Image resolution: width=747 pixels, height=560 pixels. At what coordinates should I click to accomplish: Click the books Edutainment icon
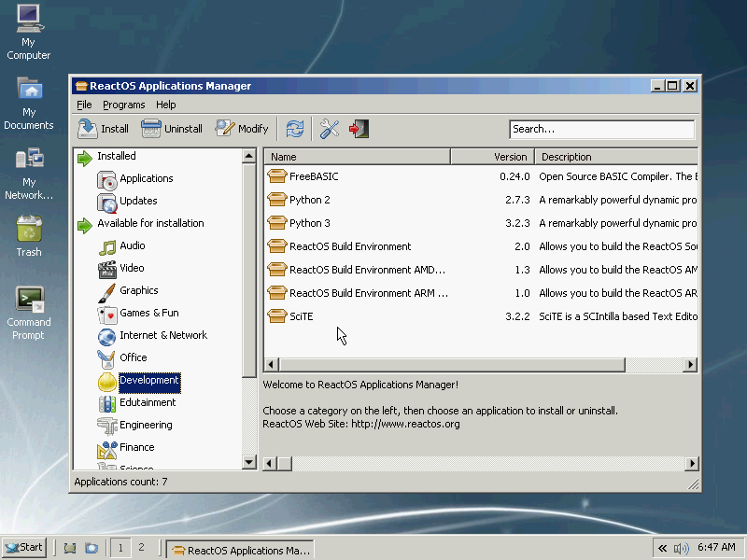(107, 404)
